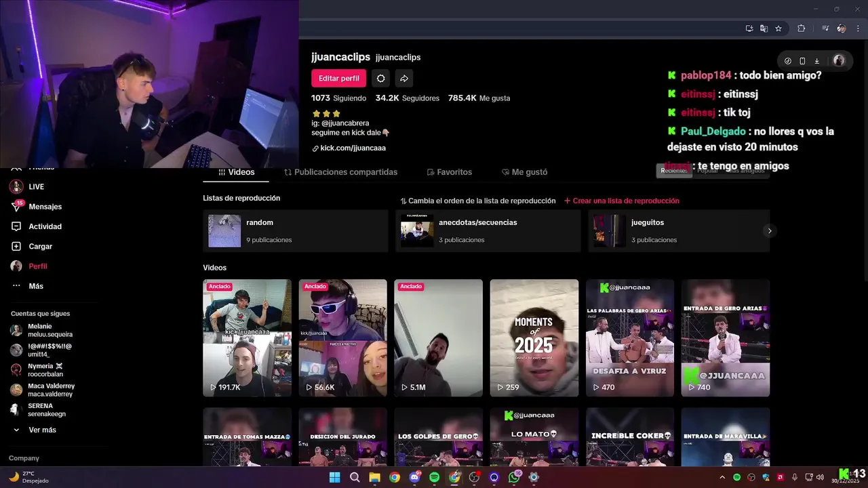Open the Los Golpes de Gero video
Screen dimensions: 868x488
click(x=439, y=437)
